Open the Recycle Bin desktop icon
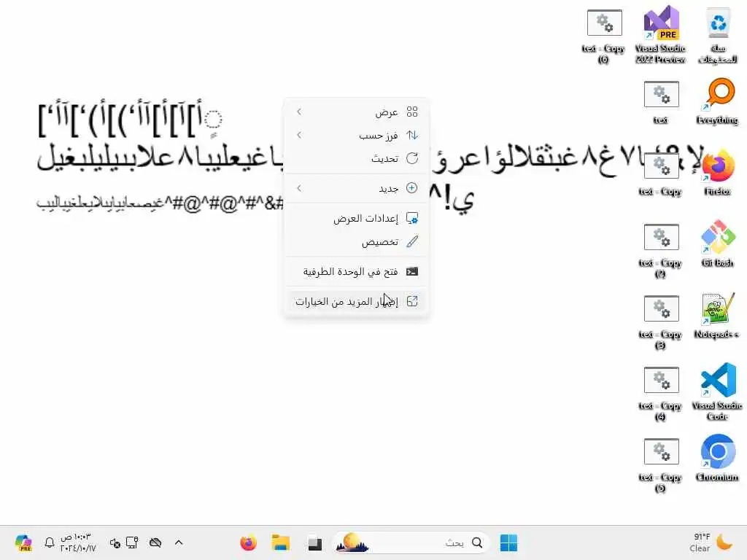This screenshot has width=747, height=560. tap(718, 34)
